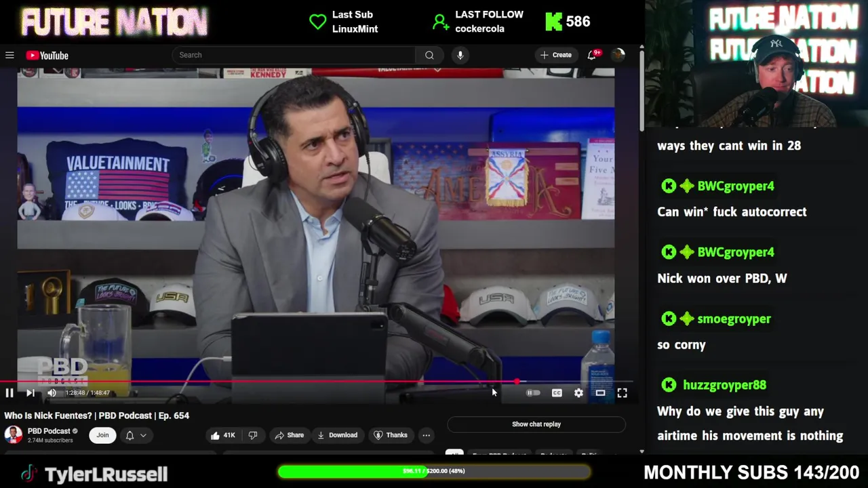Screen dimensions: 868x488
Task: Click Kick badge beside huzzgroyper88
Action: 669,385
